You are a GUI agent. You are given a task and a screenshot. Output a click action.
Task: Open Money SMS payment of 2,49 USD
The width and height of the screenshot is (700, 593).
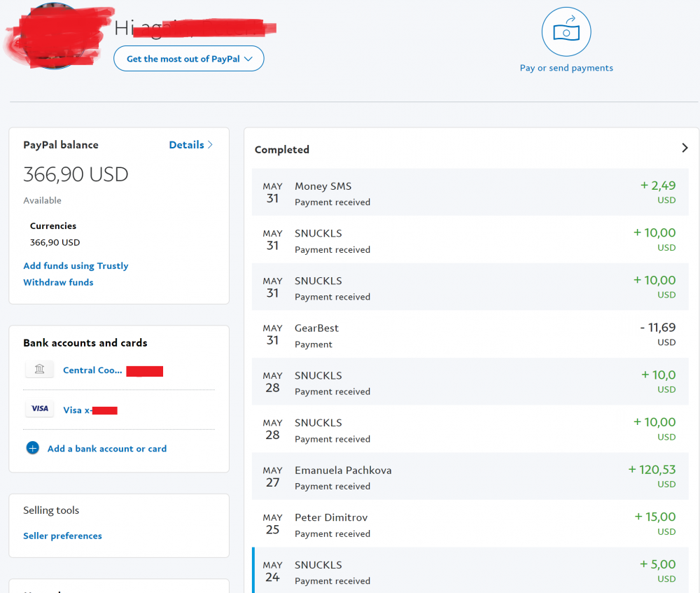(470, 192)
